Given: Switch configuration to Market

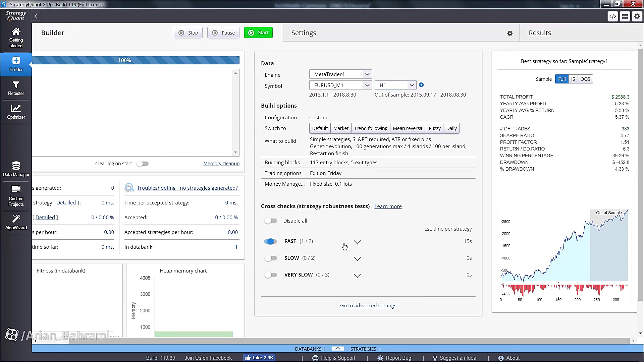Looking at the screenshot, I should coord(341,128).
